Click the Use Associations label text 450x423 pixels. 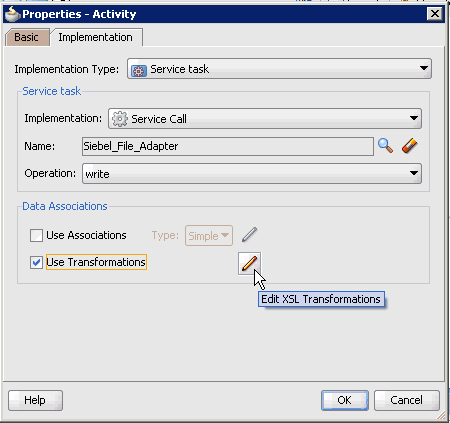(86, 235)
